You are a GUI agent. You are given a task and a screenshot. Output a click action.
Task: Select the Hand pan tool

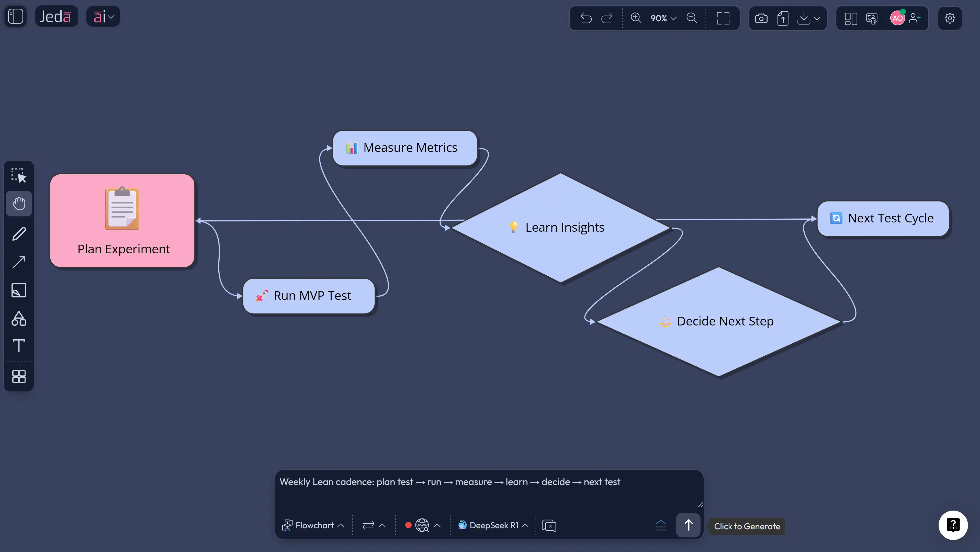(x=19, y=204)
